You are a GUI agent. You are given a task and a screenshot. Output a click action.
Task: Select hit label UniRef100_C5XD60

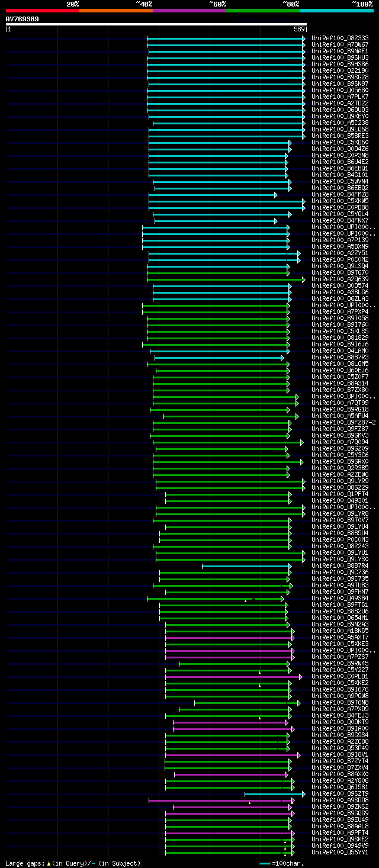[x=340, y=143]
